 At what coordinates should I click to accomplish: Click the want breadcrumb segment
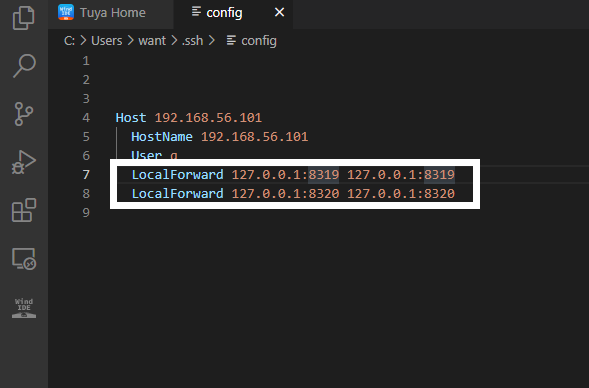tap(152, 41)
